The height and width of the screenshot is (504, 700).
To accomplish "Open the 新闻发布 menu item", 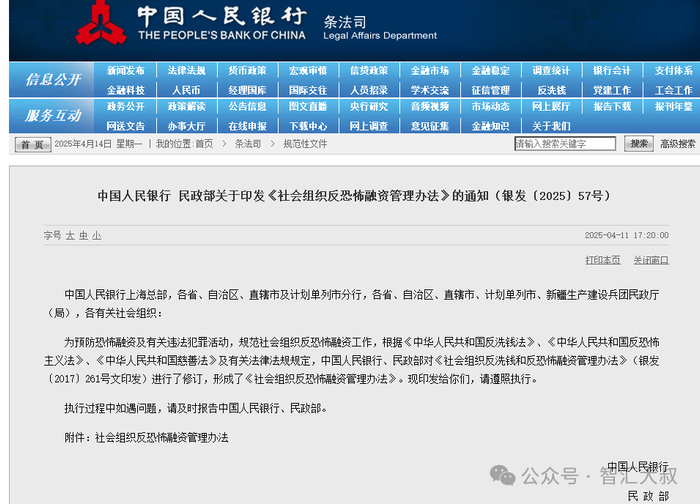I will click(125, 71).
